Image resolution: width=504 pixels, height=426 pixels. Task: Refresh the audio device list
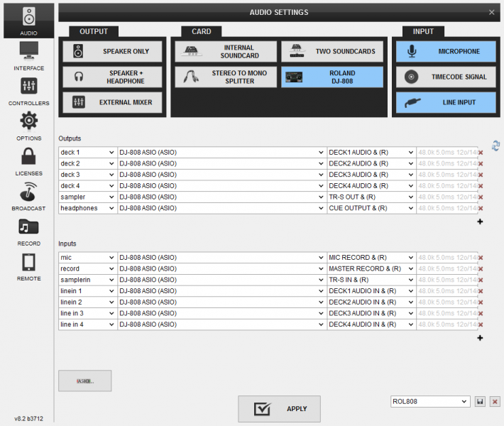(495, 146)
